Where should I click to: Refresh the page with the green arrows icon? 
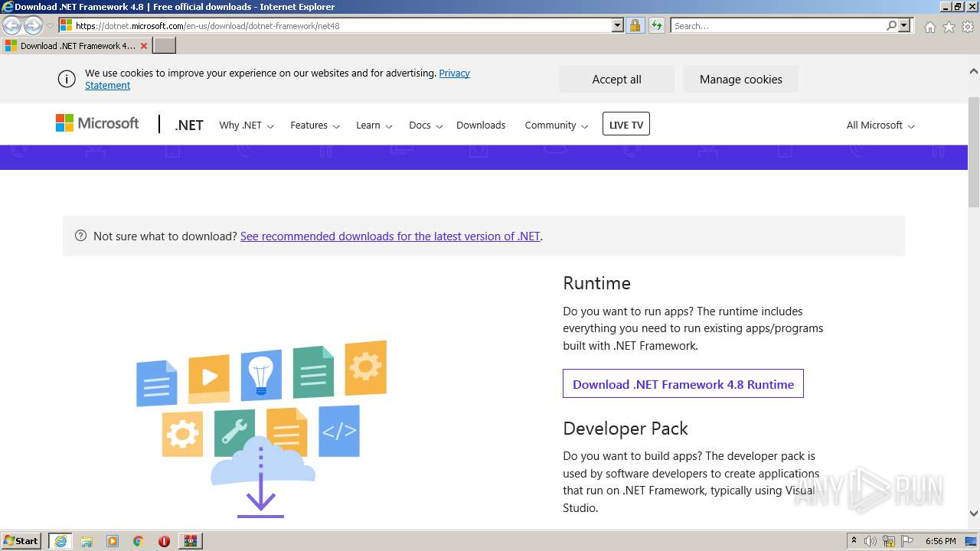click(657, 26)
